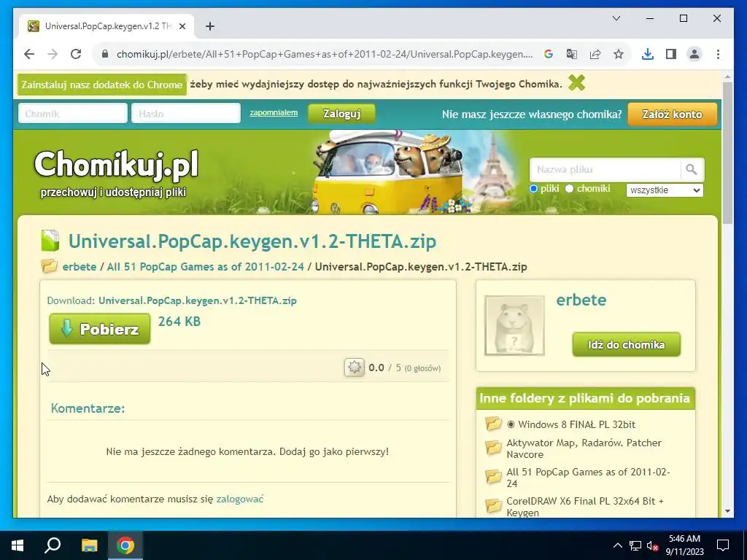Click the Załóż konto button
Image resolution: width=747 pixels, height=560 pixels.
(672, 114)
